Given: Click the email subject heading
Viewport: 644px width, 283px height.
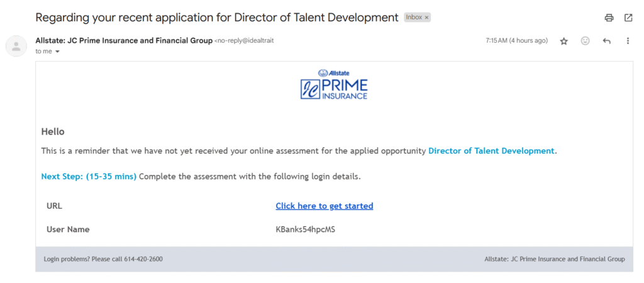Looking at the screenshot, I should click(217, 18).
